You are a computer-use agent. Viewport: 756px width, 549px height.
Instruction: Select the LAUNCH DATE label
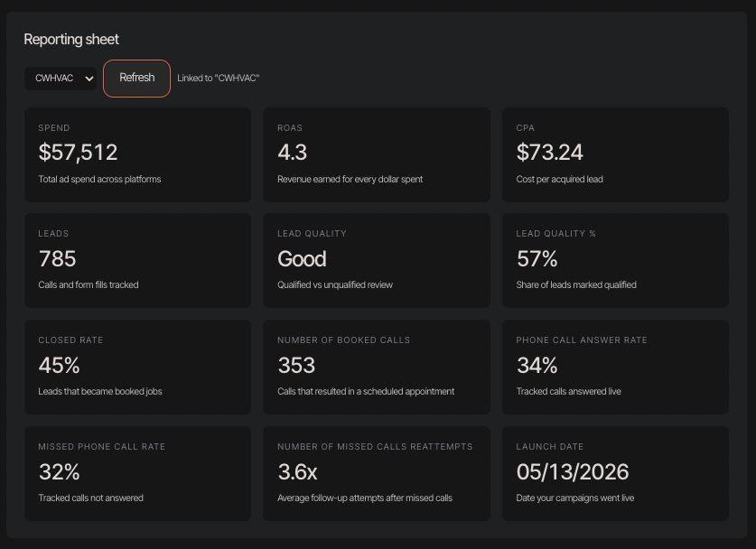point(550,446)
